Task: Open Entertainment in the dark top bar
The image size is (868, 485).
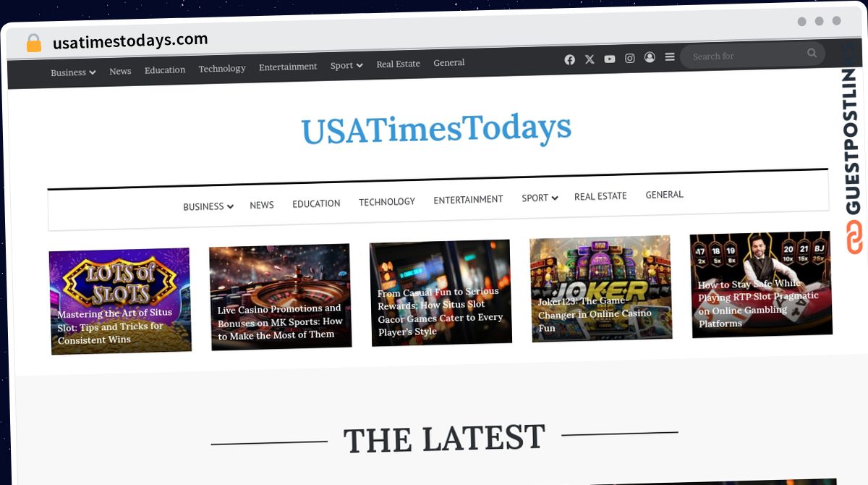Action: coord(288,67)
